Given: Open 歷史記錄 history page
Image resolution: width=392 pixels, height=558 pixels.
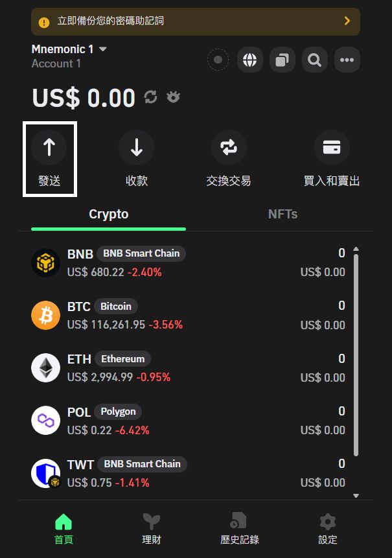Looking at the screenshot, I should (239, 529).
